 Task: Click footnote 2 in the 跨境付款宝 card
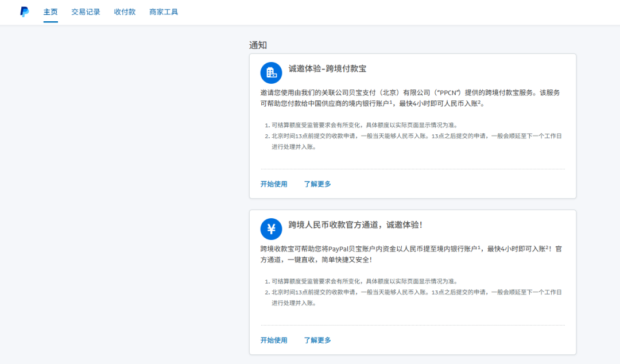pos(413,141)
